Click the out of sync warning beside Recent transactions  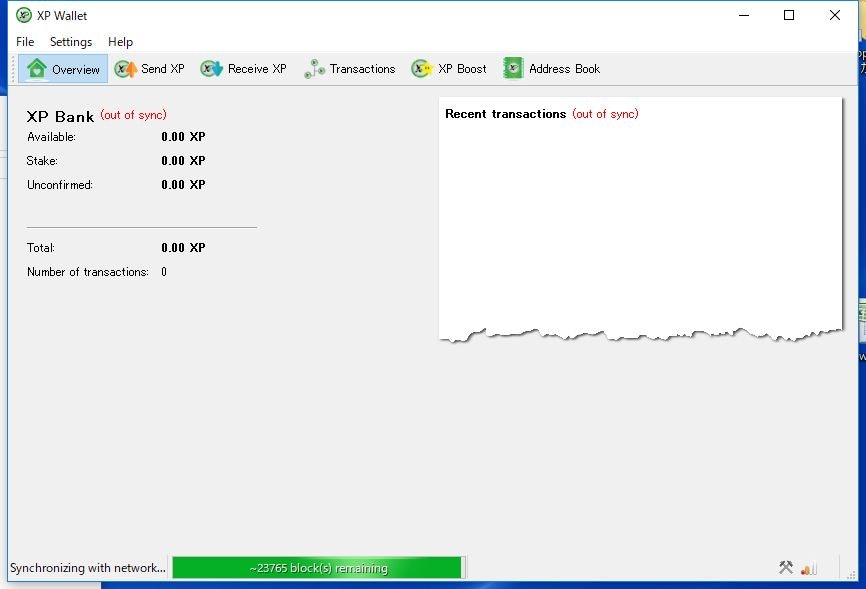[605, 114]
